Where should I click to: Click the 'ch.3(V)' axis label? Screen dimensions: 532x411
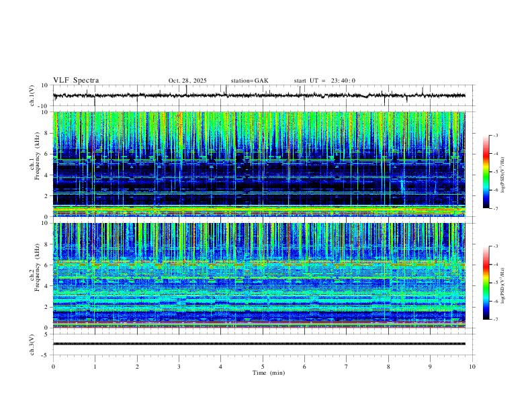32,345
